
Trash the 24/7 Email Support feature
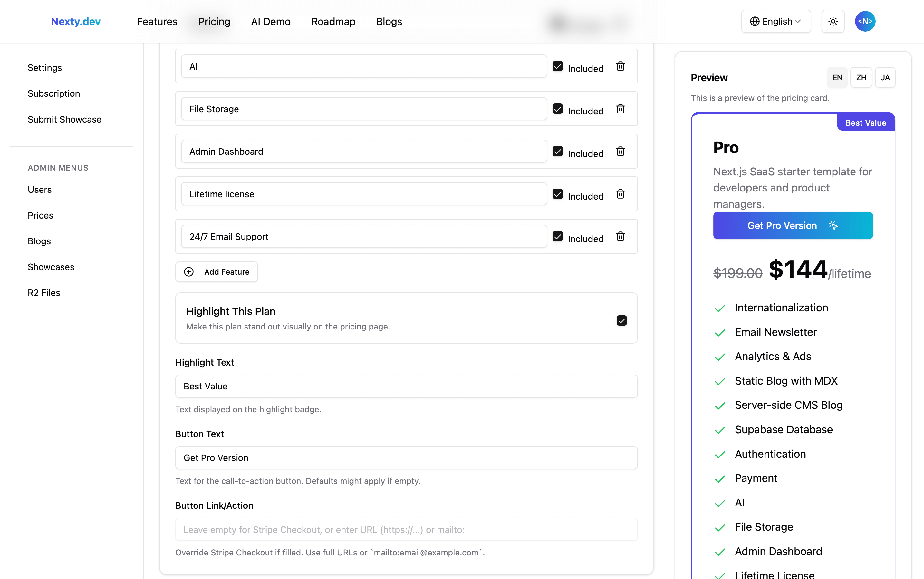click(620, 236)
